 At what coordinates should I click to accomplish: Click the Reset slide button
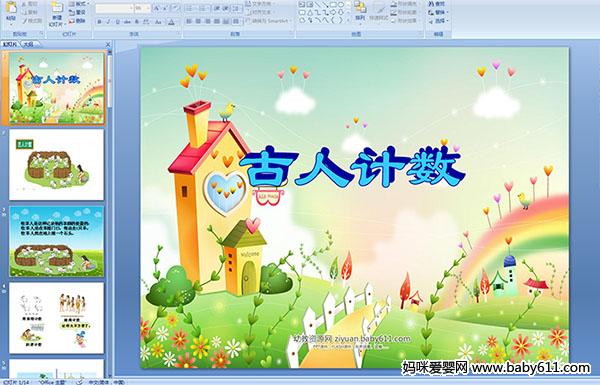(76, 12)
